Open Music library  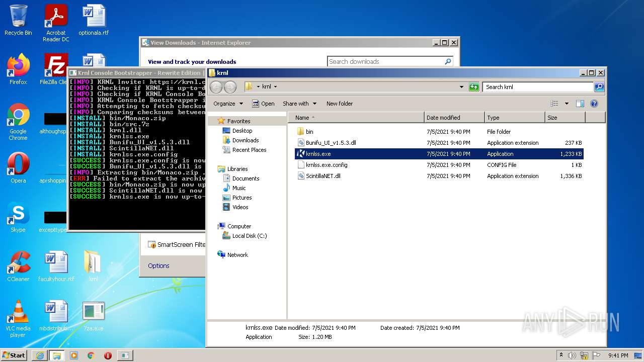[x=239, y=188]
